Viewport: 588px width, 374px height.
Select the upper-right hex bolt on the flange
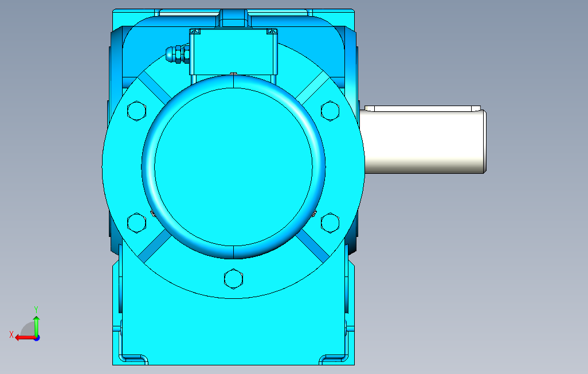pyautogui.click(x=330, y=111)
